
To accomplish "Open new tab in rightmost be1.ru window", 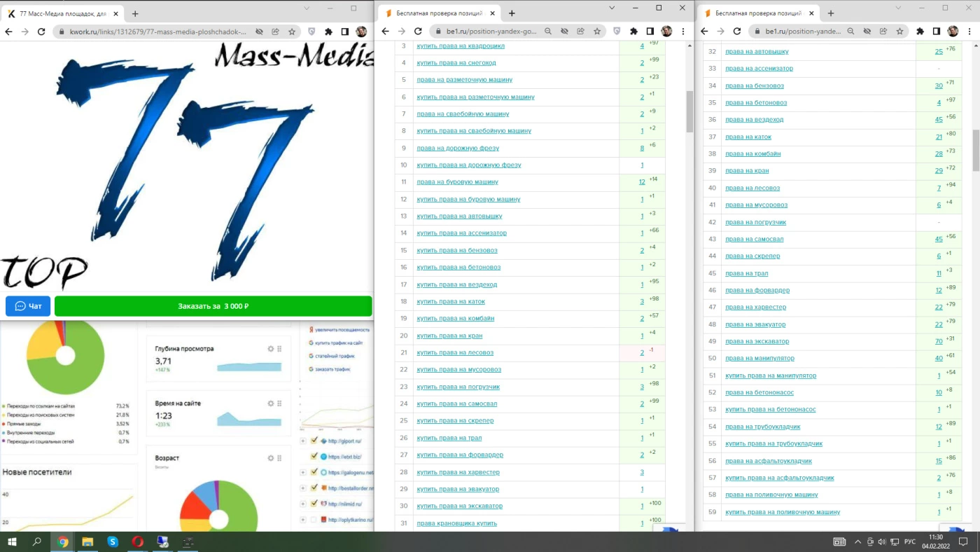I will 831,13.
